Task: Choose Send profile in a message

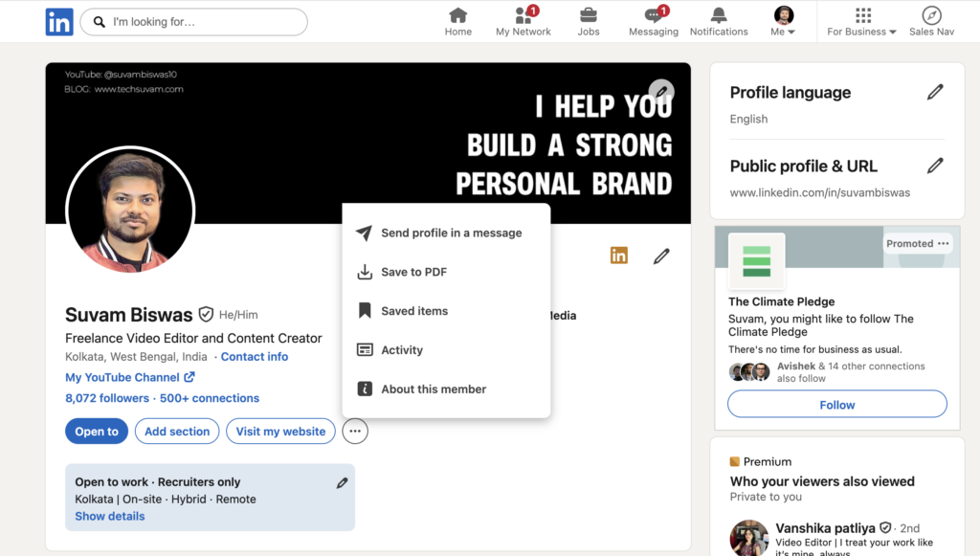Action: point(446,233)
